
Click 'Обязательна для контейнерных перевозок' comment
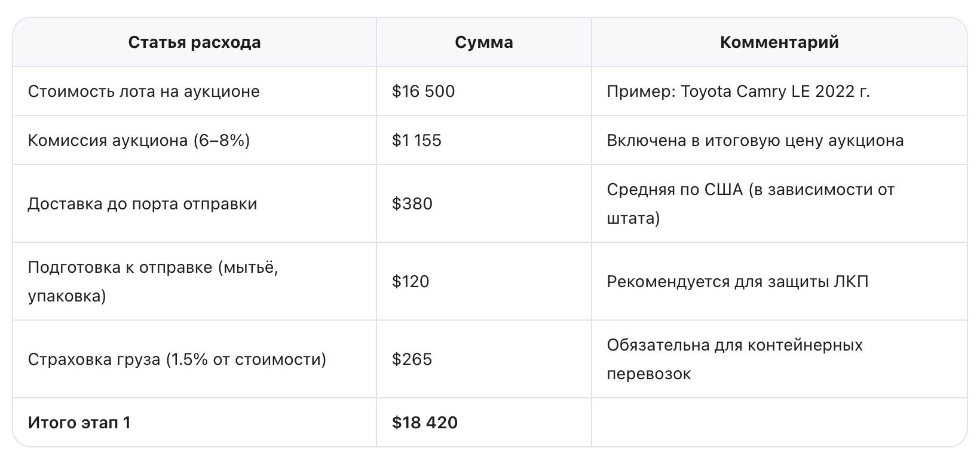[x=734, y=359]
